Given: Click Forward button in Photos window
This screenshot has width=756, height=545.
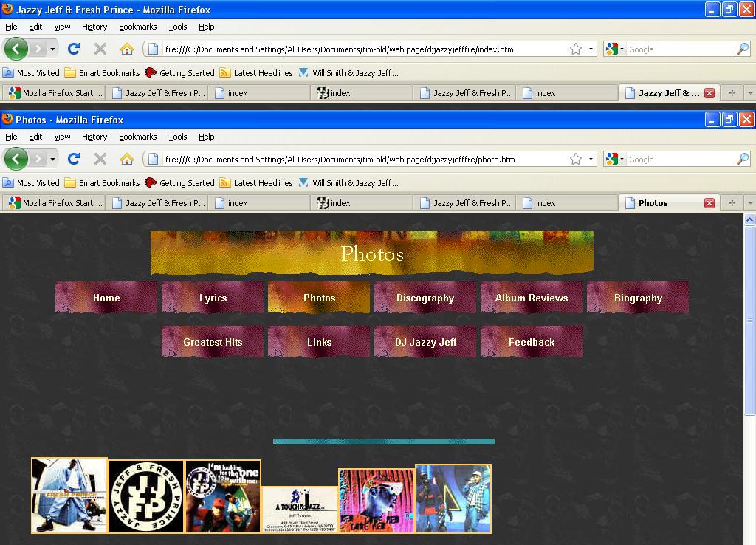Looking at the screenshot, I should (x=38, y=159).
